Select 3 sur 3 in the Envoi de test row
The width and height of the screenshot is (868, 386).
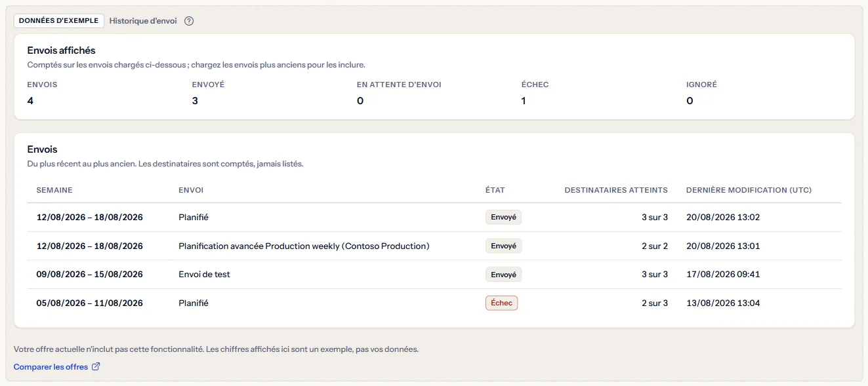coord(655,275)
